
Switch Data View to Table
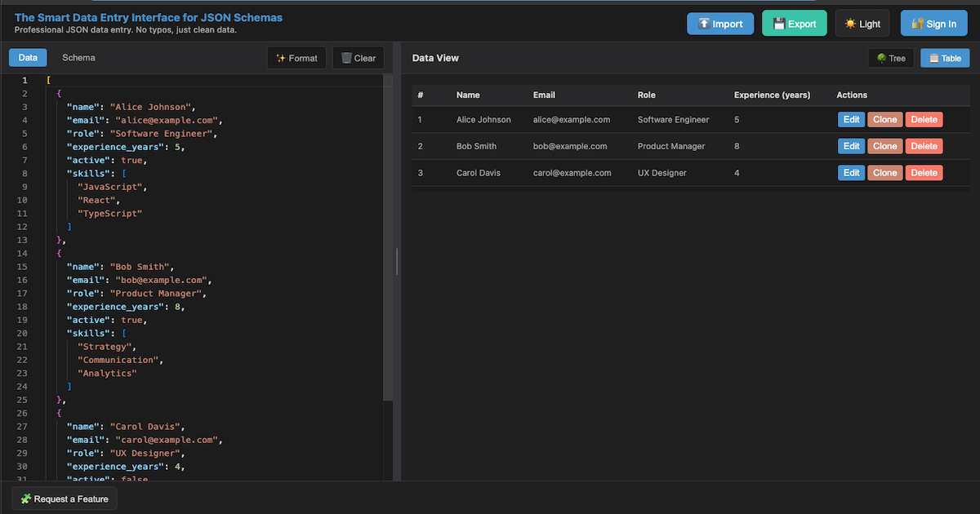[945, 58]
